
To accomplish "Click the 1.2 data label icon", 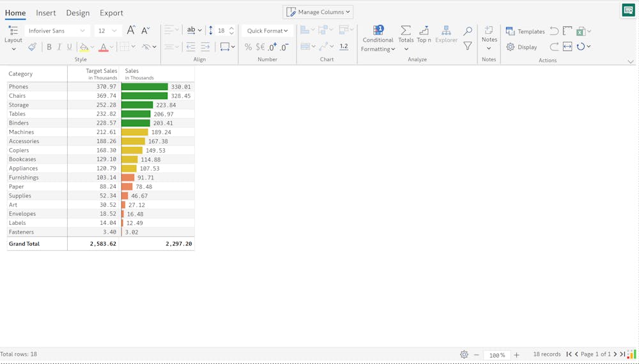I will pos(344,47).
